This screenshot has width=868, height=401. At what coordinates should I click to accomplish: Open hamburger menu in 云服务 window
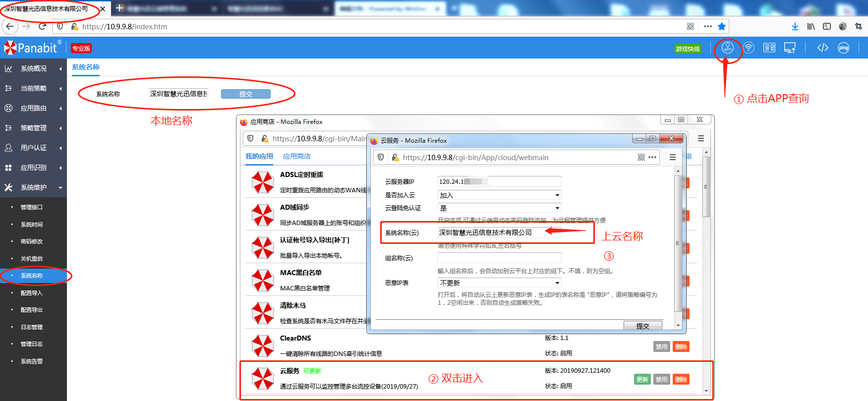(x=672, y=157)
